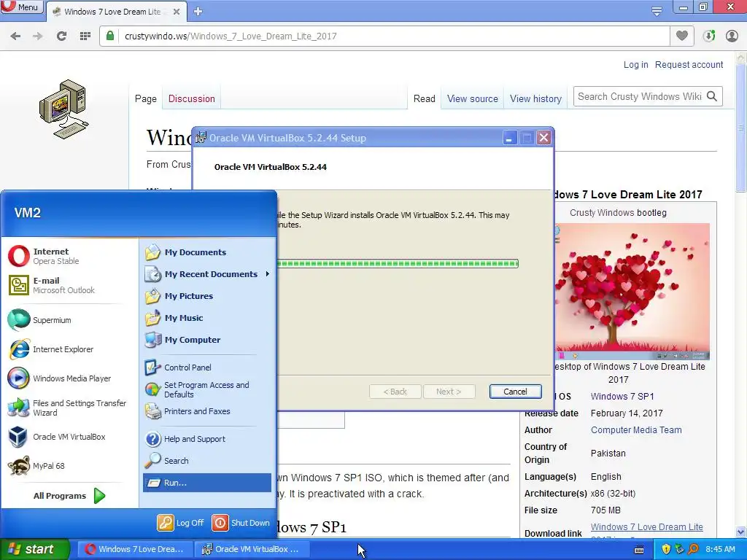This screenshot has width=747, height=560.
Task: Click the Request account link
Action: pyautogui.click(x=689, y=65)
